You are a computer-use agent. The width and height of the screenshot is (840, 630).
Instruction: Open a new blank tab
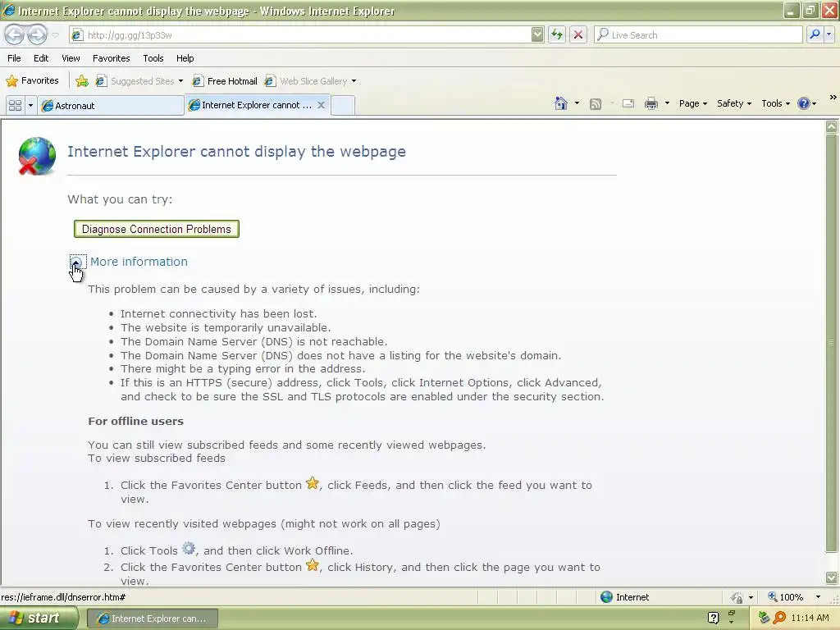pyautogui.click(x=343, y=105)
